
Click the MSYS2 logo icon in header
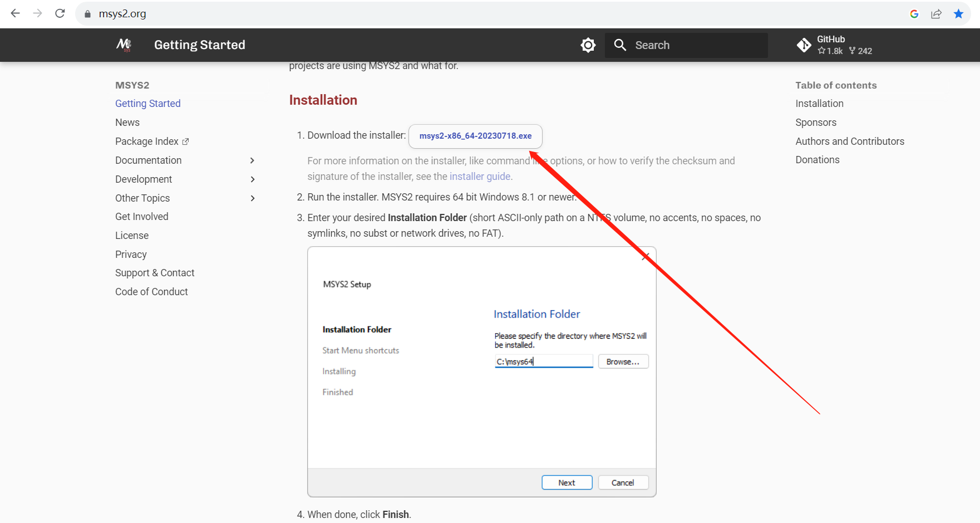click(124, 45)
